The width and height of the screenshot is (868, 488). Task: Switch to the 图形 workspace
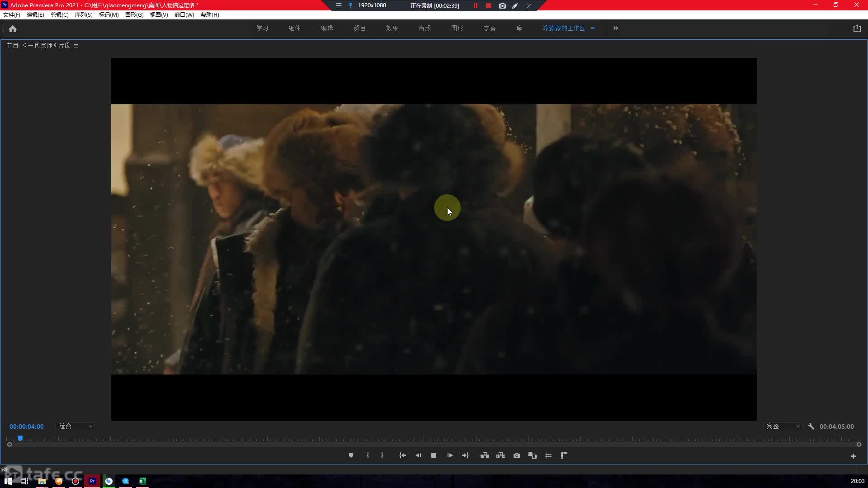pos(458,28)
